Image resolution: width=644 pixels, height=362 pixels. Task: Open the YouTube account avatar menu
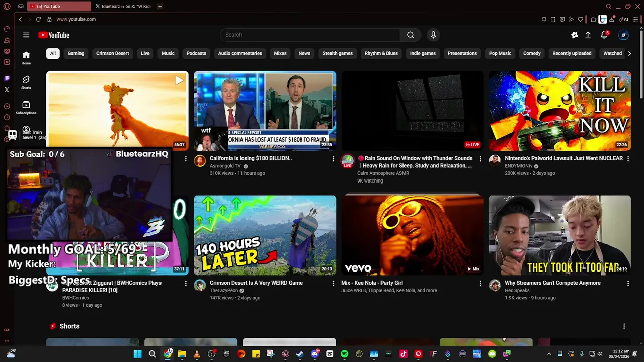tap(623, 35)
